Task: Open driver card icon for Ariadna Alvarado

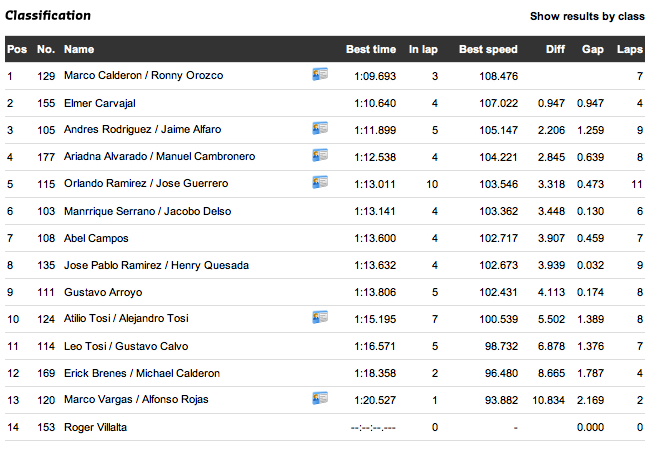Action: point(320,155)
